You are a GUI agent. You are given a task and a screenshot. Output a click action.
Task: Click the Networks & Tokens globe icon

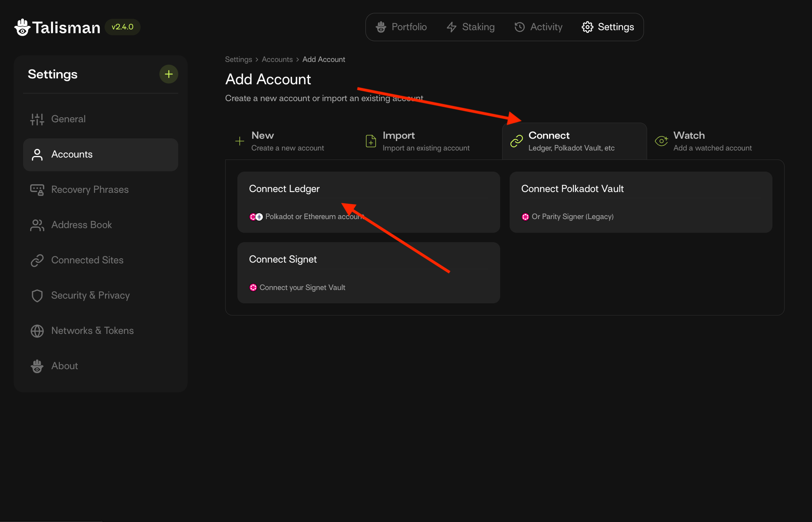pyautogui.click(x=37, y=331)
